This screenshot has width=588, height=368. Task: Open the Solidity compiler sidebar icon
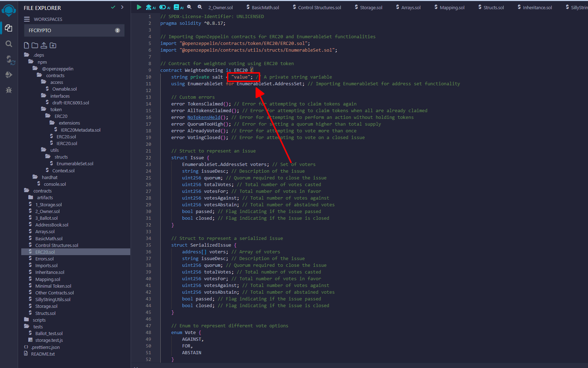[x=10, y=59]
